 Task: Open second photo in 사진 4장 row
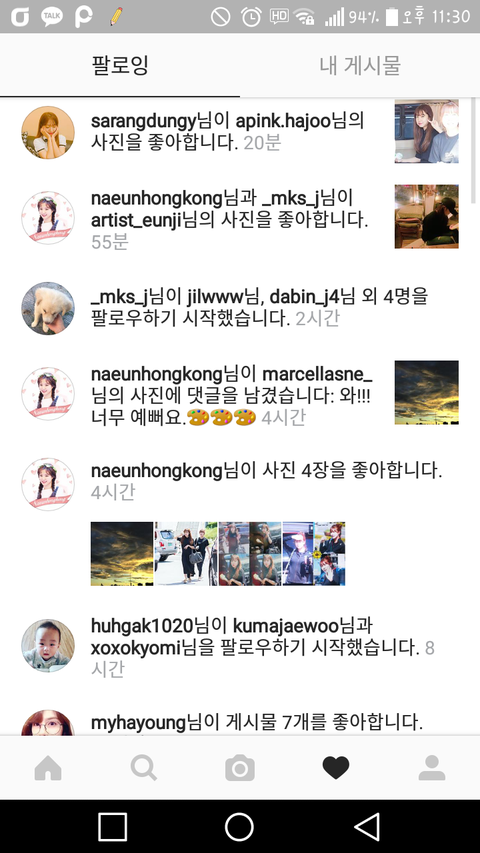[186, 554]
